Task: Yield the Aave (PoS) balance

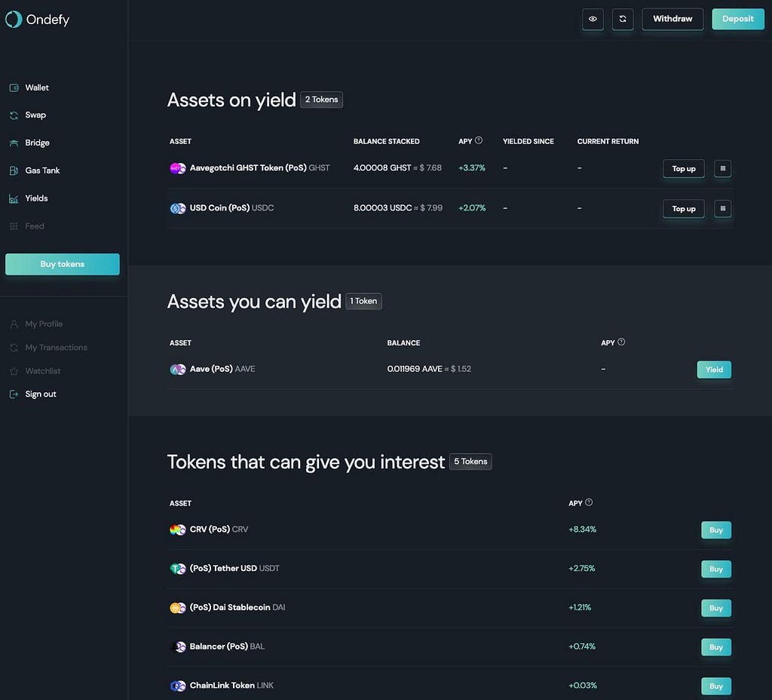Action: tap(714, 370)
